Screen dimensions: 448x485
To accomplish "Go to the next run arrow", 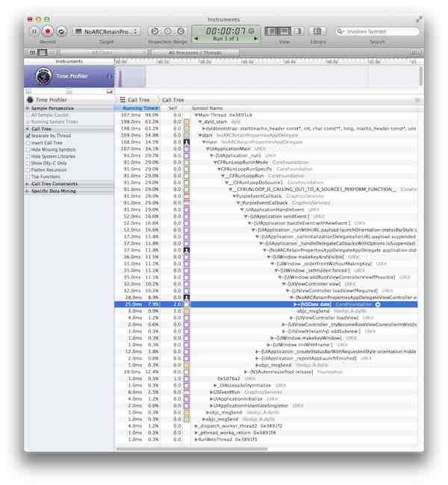I will point(255,39).
